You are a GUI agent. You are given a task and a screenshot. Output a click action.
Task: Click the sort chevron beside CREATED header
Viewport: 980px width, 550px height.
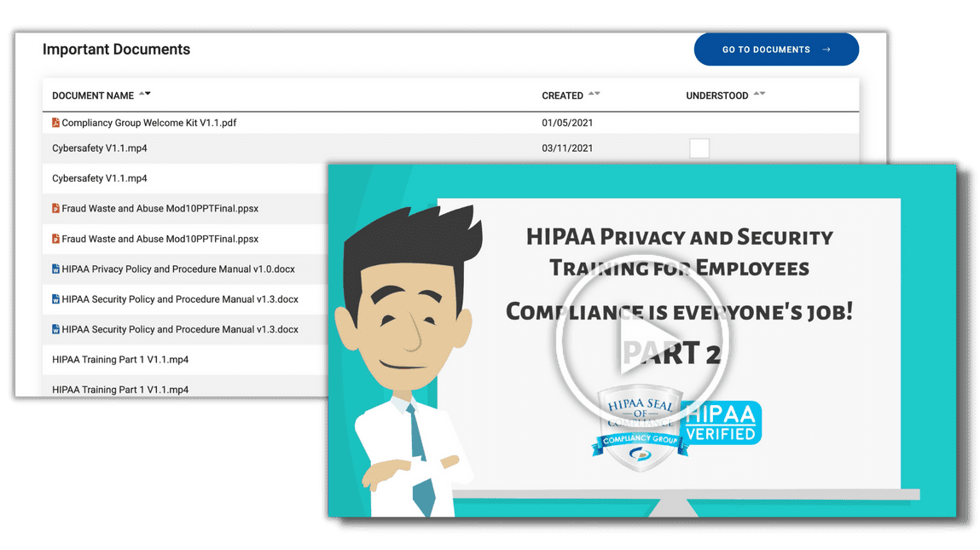click(x=596, y=95)
